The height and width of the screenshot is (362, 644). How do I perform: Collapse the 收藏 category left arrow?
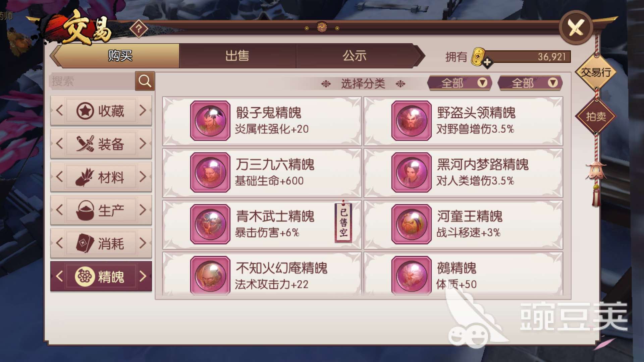59,110
